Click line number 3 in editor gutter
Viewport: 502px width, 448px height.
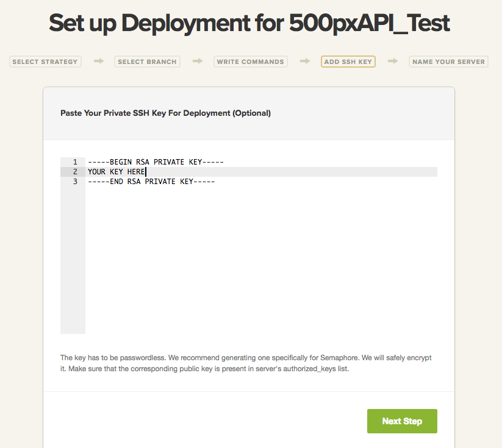(75, 182)
